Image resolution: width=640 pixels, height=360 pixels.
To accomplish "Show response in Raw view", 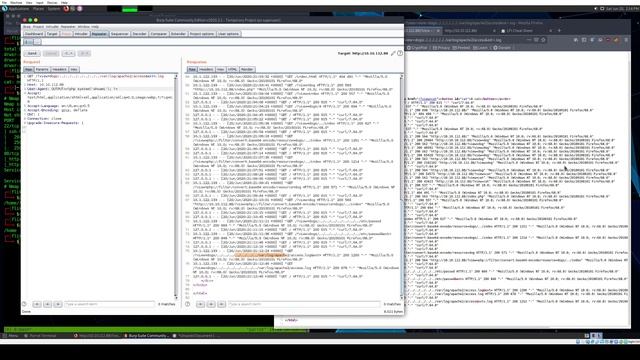I will (192, 70).
